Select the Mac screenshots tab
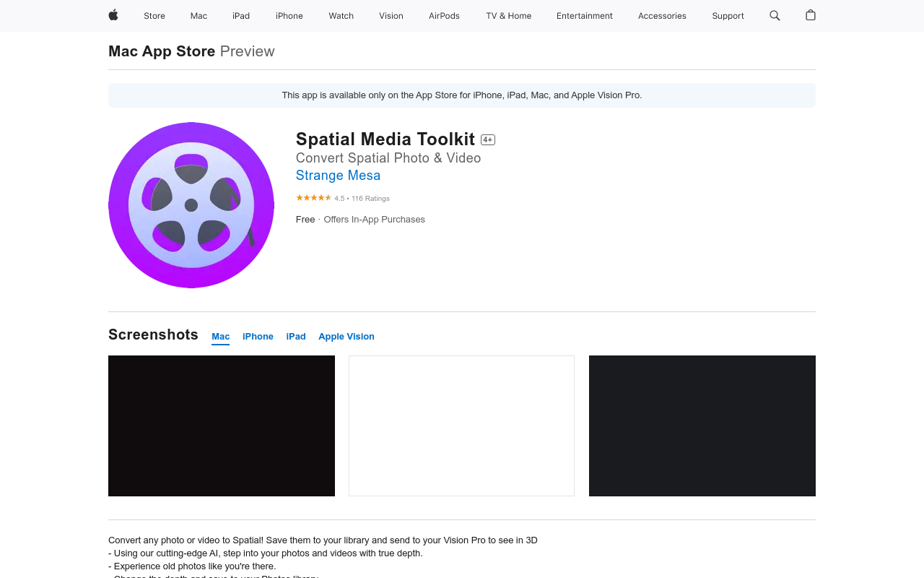The height and width of the screenshot is (578, 924). 221,337
